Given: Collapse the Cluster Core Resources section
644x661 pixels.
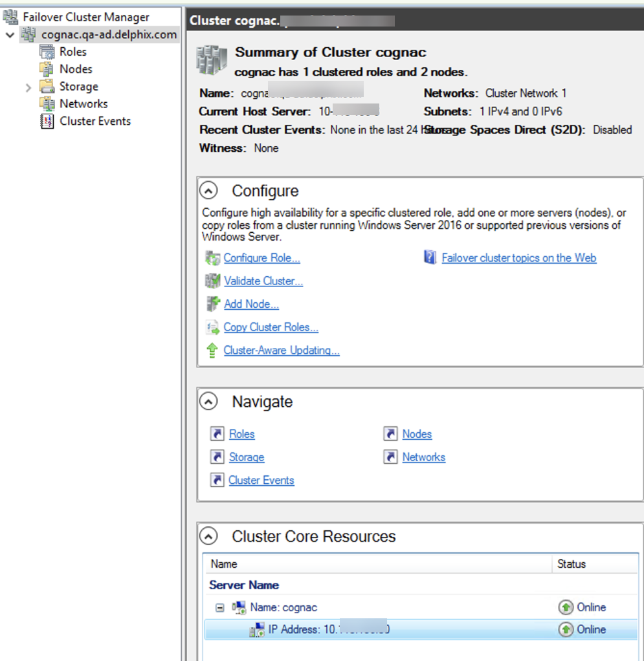Looking at the screenshot, I should coord(208,536).
